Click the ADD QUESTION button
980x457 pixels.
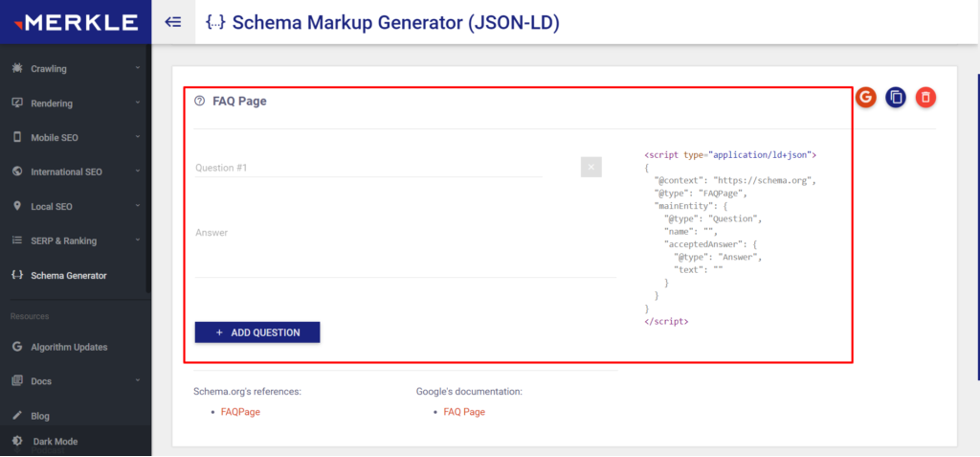[257, 332]
